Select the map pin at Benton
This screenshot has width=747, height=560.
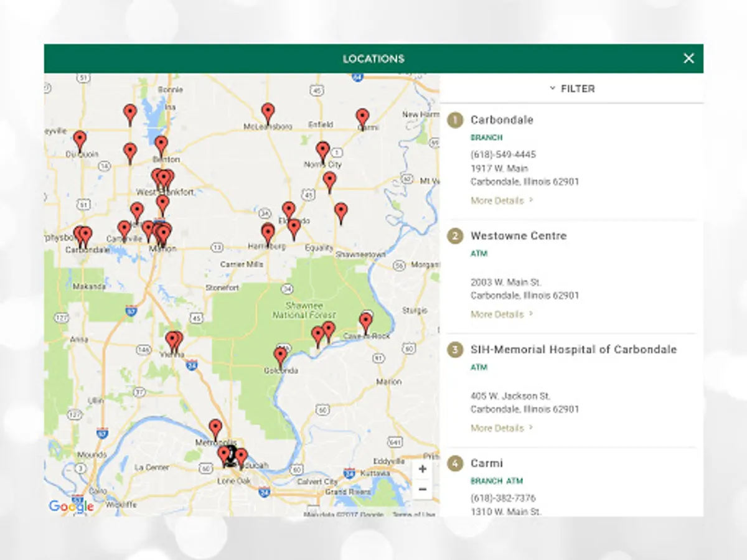[161, 147]
